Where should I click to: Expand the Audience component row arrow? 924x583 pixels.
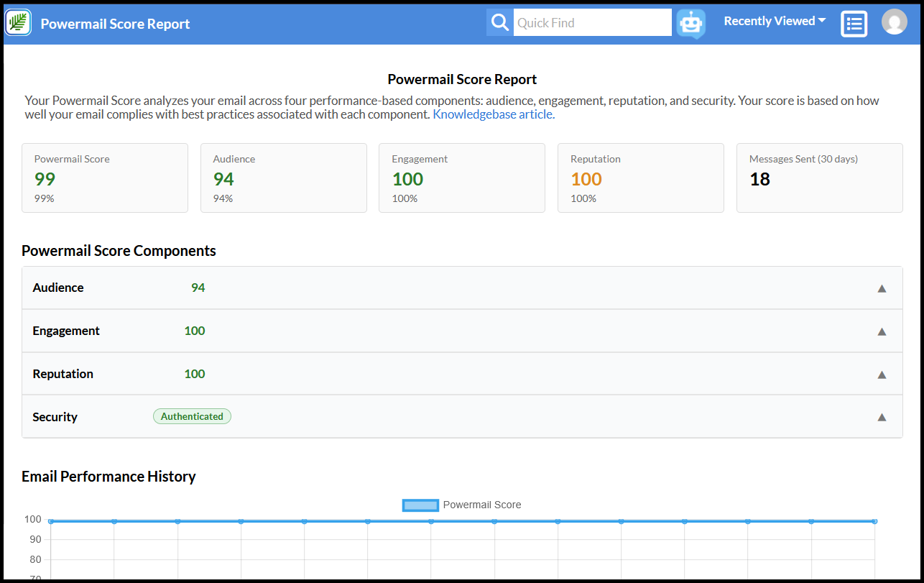click(882, 288)
